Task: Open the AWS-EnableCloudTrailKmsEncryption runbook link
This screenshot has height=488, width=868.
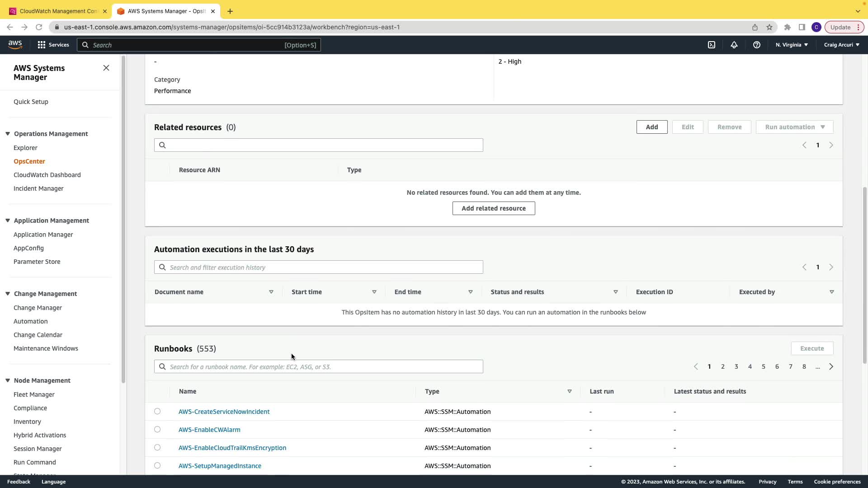Action: (x=232, y=448)
